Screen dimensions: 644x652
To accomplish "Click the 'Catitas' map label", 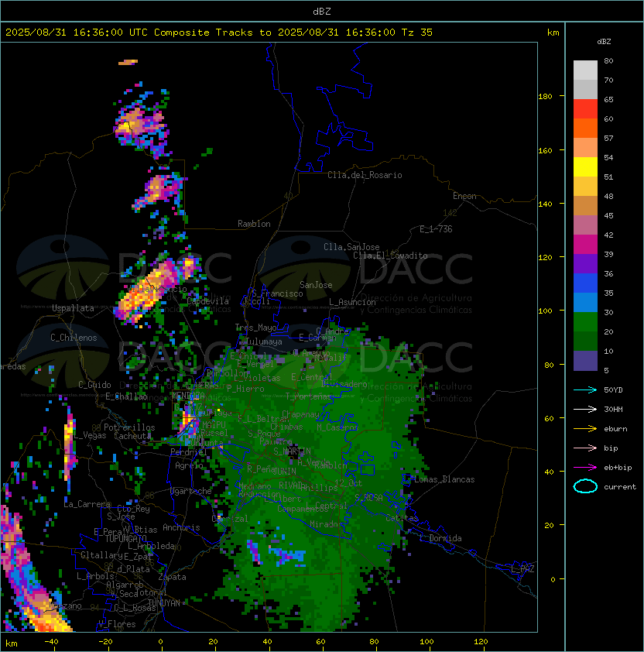I will [x=402, y=518].
